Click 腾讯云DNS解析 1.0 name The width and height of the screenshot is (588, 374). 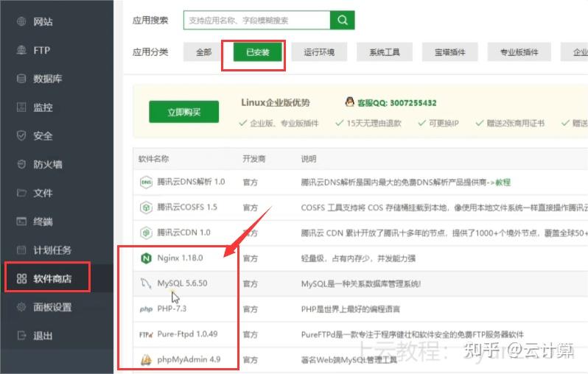coord(191,182)
